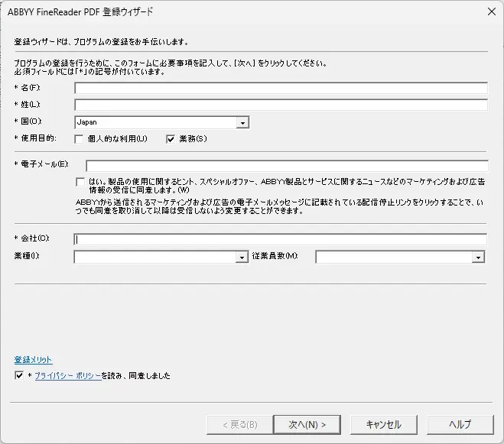
Task: Click the ヘルプ button
Action: tap(460, 425)
